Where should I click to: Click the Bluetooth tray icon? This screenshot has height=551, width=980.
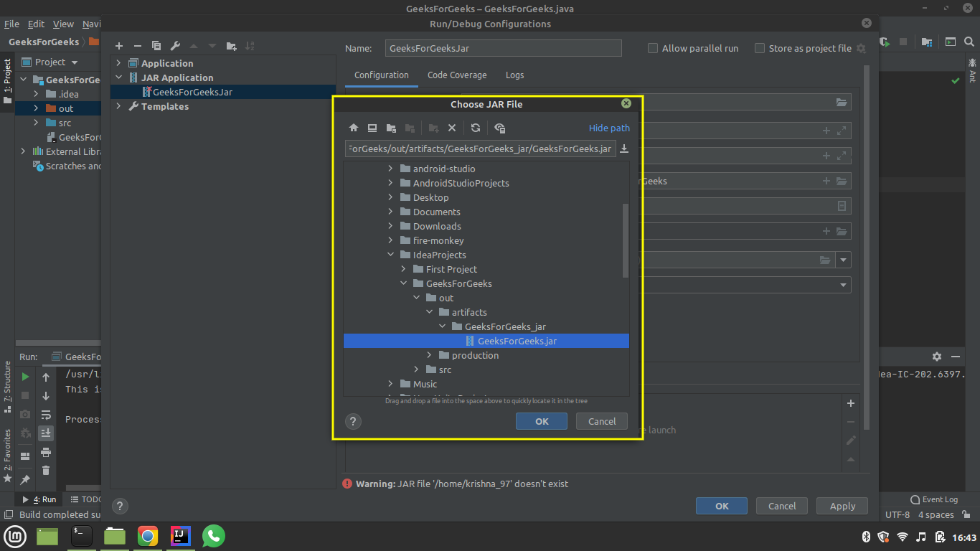point(866,537)
